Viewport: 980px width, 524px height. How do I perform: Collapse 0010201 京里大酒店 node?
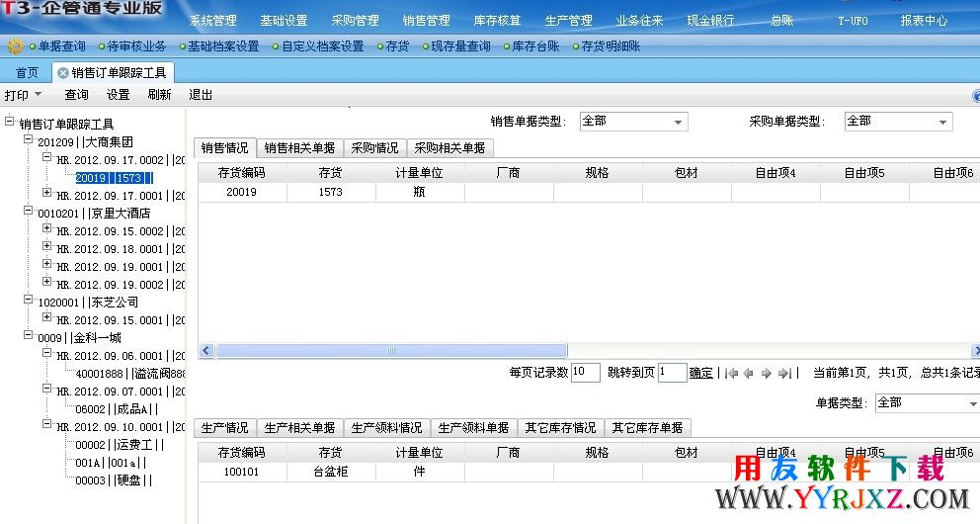pos(28,211)
